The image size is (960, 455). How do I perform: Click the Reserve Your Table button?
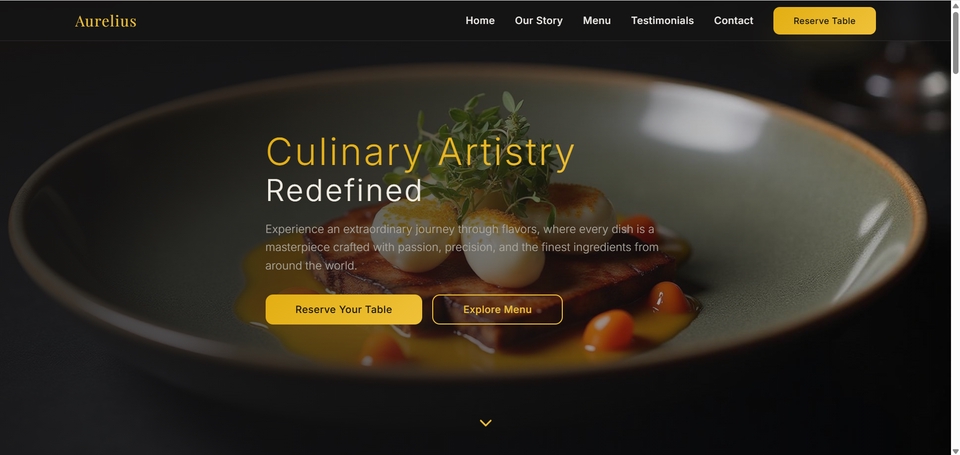coord(343,309)
